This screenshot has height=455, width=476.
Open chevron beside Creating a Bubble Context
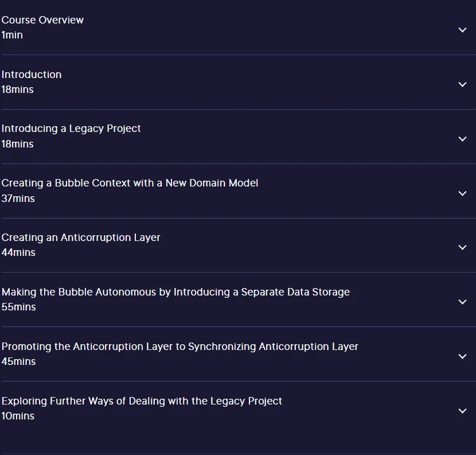[462, 193]
